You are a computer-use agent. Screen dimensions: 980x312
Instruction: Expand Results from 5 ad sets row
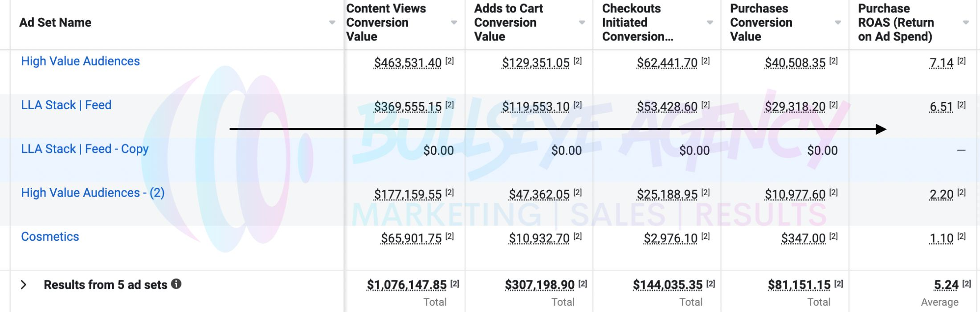point(24,285)
